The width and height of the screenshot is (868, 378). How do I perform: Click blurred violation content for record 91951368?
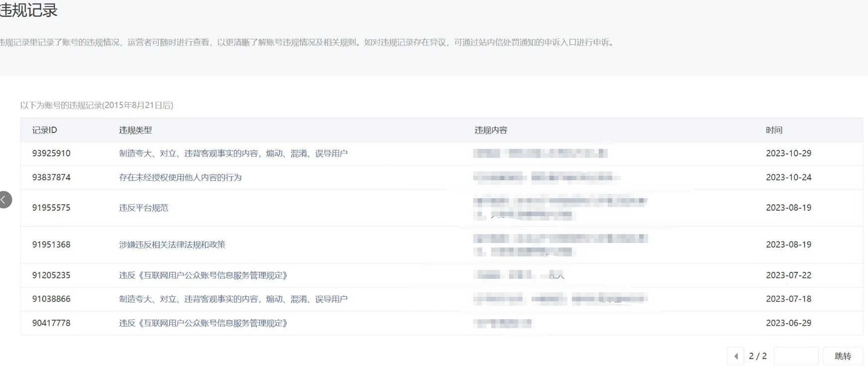point(560,245)
